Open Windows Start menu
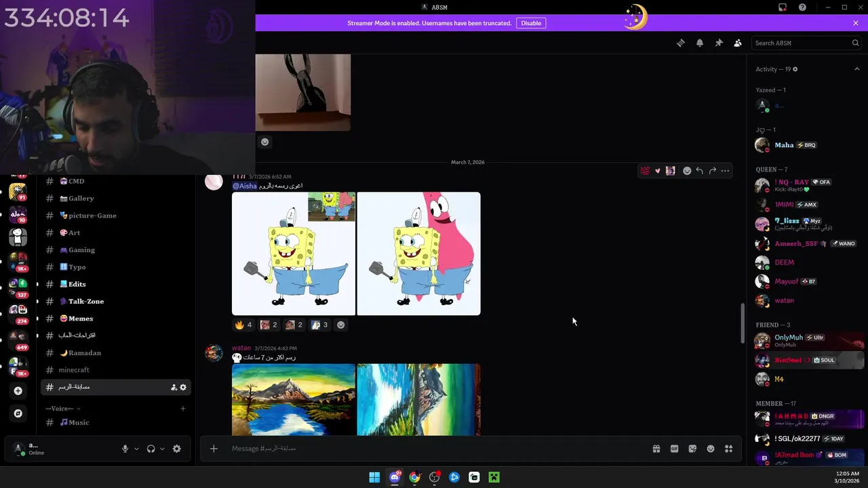 coord(374,477)
